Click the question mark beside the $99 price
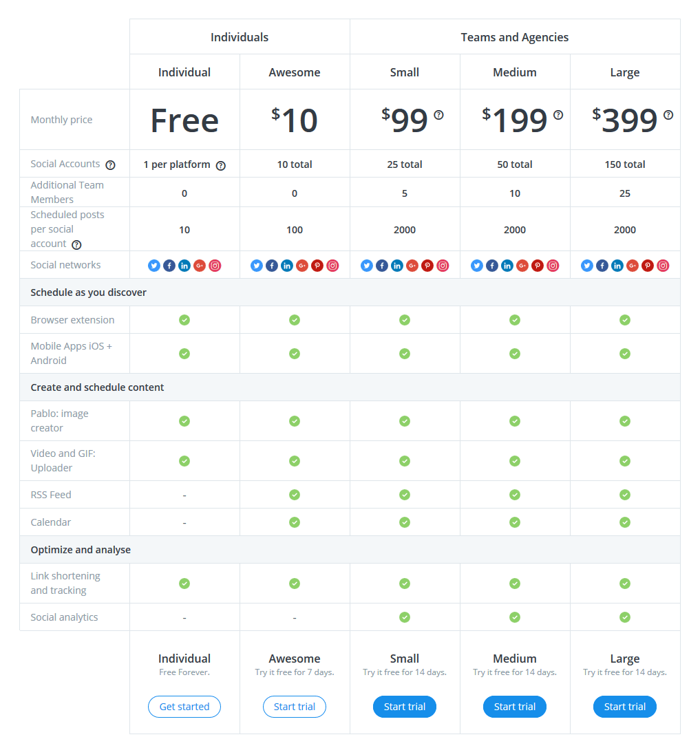The image size is (700, 748). (x=438, y=115)
